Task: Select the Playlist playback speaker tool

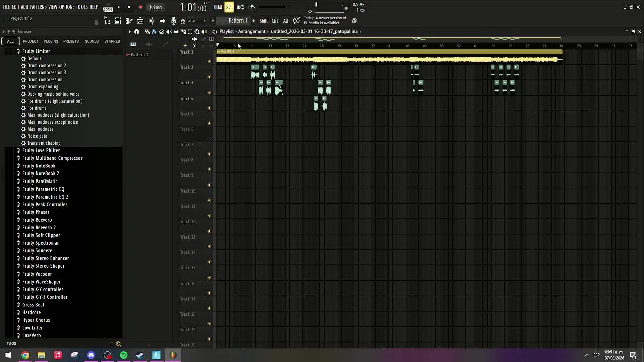Action: pos(204,32)
